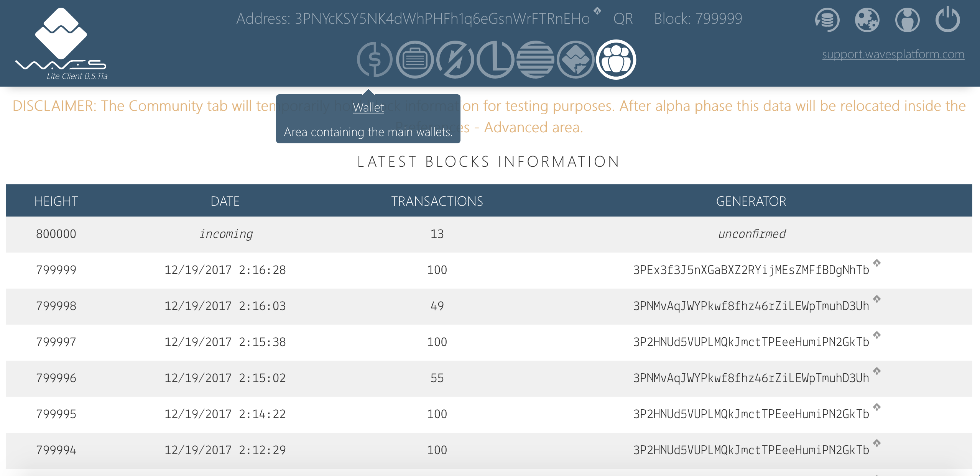Viewport: 980px width, 476px height.
Task: Open the Wallet tab dollar icon
Action: coord(375,60)
